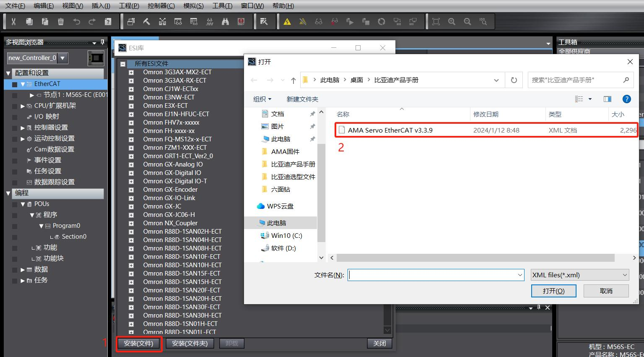Open the 组织 dropdown menu
The height and width of the screenshot is (357, 644).
click(262, 99)
